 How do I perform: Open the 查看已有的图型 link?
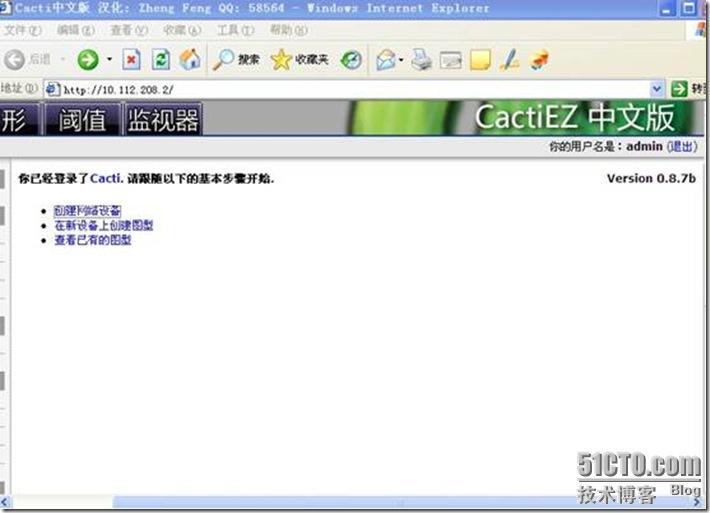(x=93, y=240)
